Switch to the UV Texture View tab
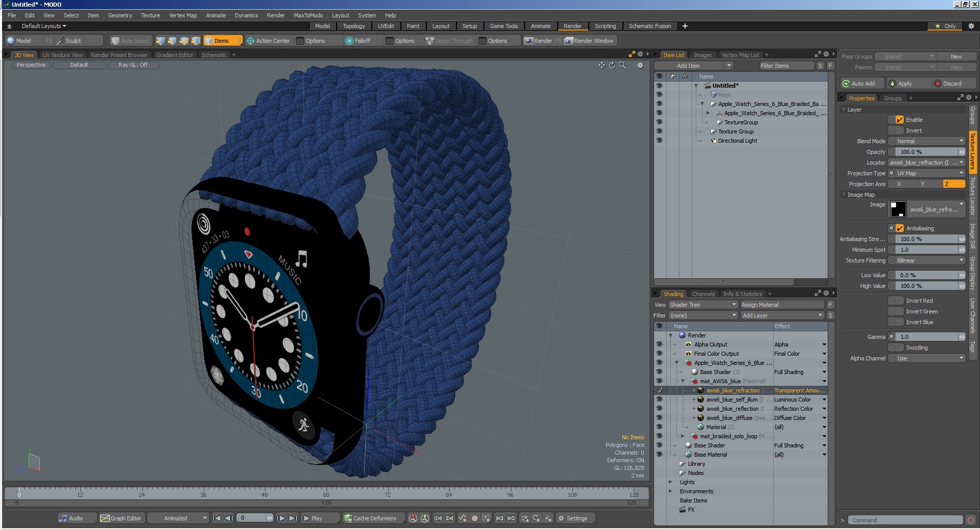Viewport: 980px width, 530px height. (62, 55)
